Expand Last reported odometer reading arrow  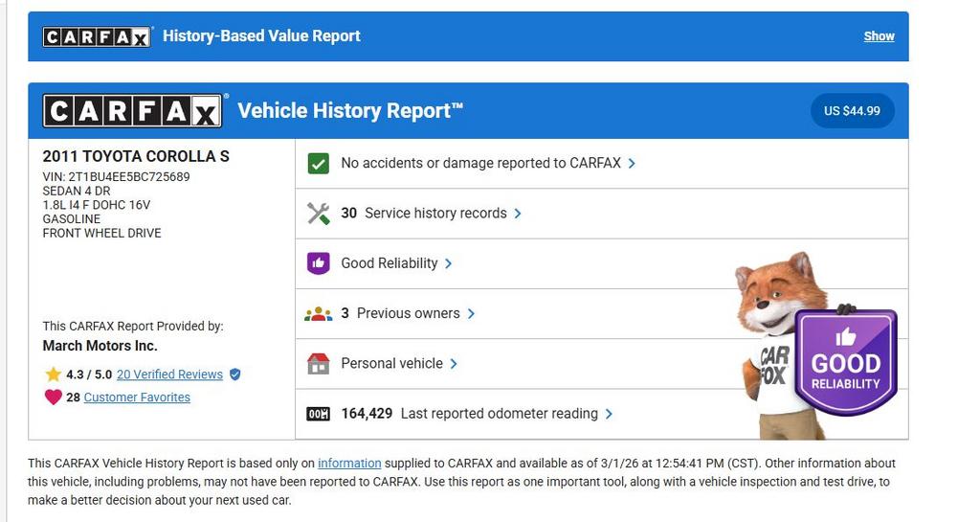click(x=610, y=414)
